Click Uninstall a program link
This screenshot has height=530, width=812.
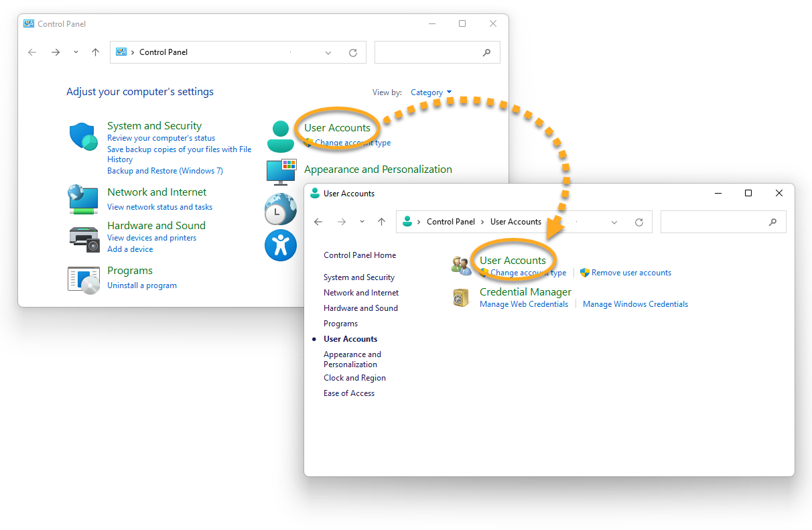(142, 285)
